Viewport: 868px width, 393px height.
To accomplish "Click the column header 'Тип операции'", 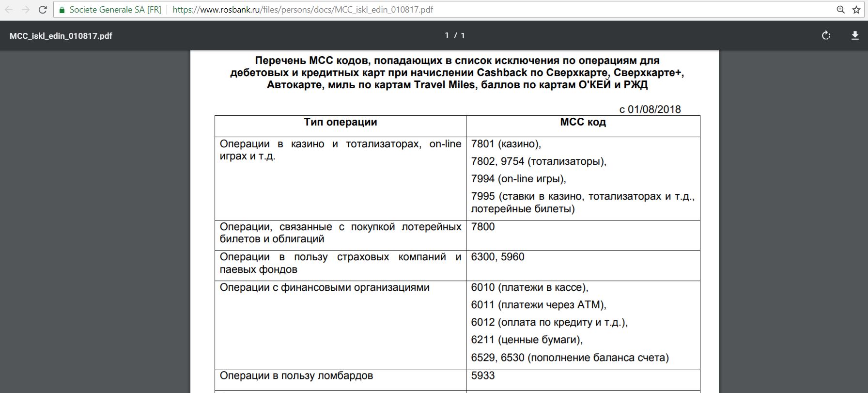I will tap(341, 122).
